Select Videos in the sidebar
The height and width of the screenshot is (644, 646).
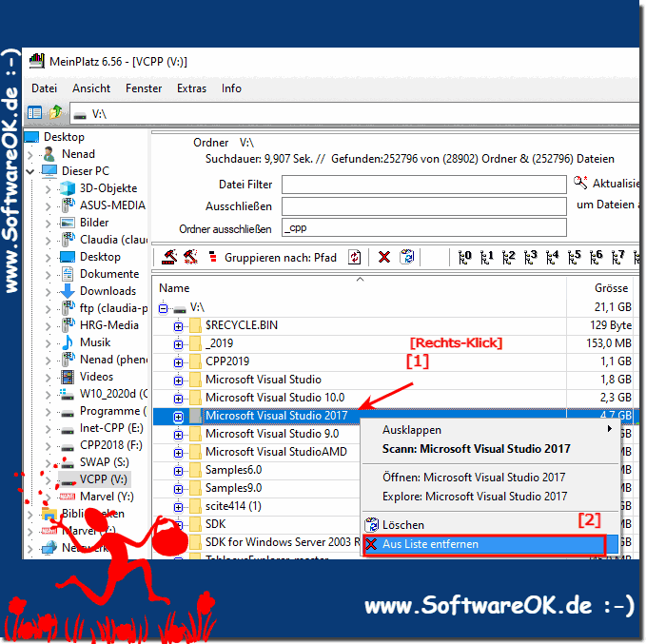coord(96,377)
